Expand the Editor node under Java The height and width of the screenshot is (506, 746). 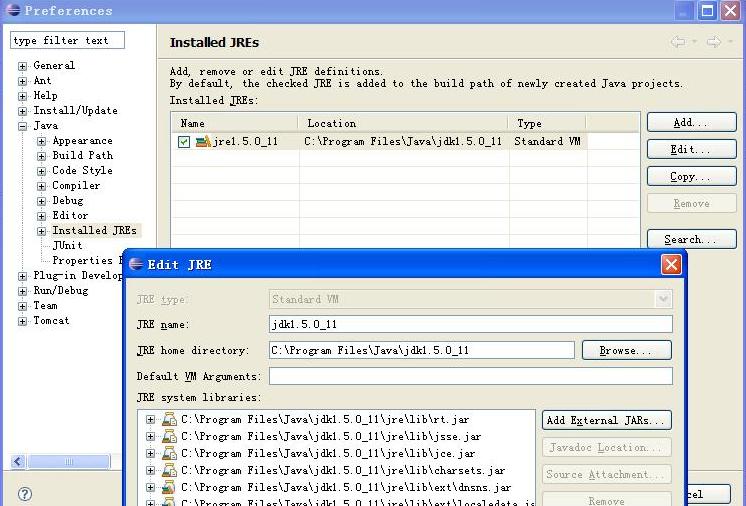coord(41,216)
